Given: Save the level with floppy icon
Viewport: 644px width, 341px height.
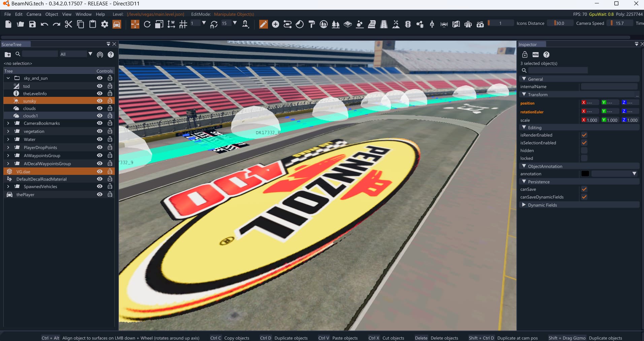Looking at the screenshot, I should (32, 24).
